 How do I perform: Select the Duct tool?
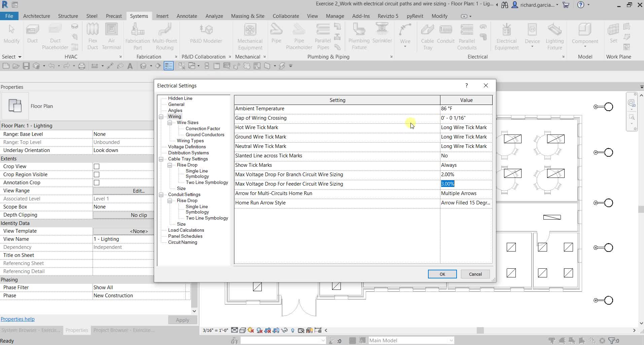(32, 34)
